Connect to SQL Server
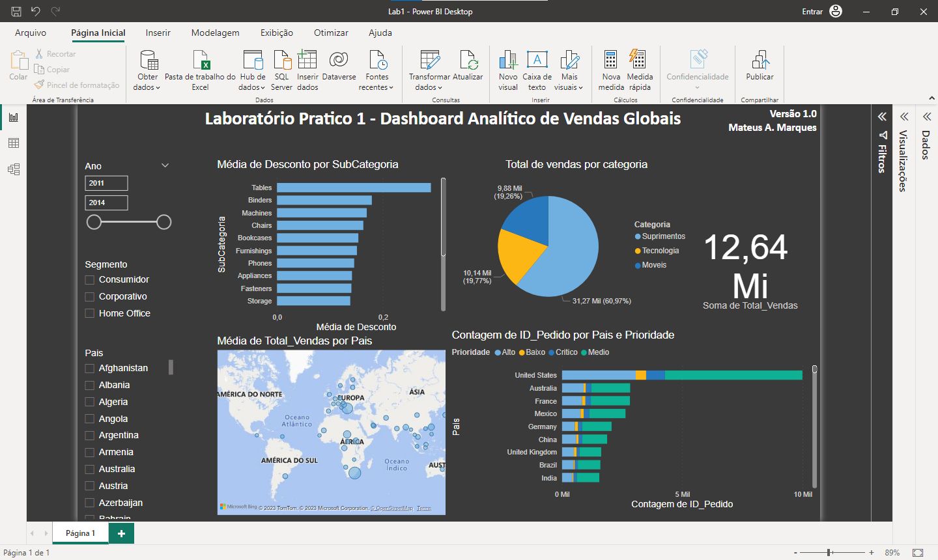 coord(281,70)
